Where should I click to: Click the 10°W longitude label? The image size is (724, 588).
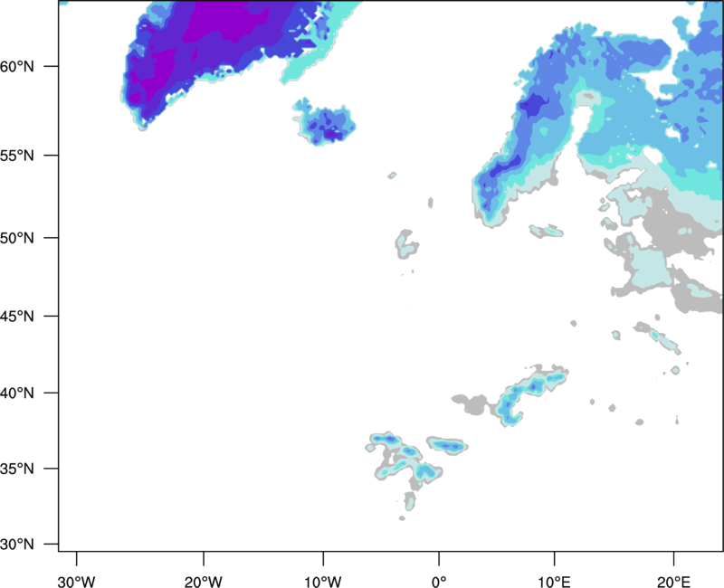click(322, 582)
